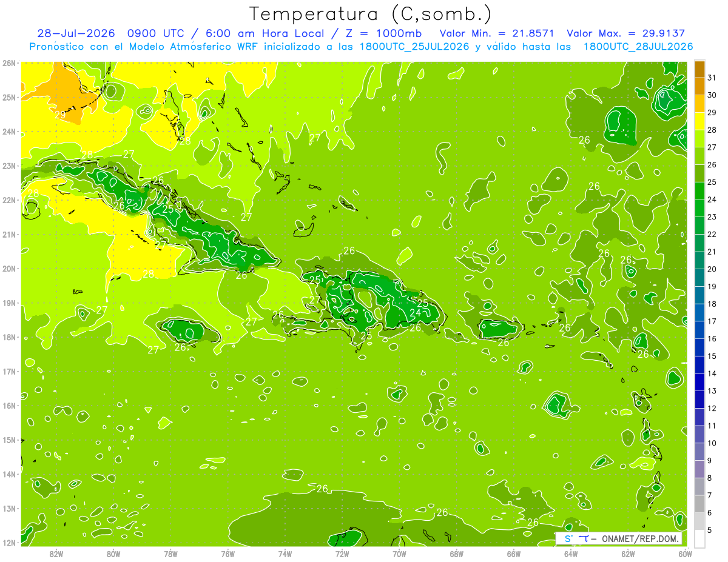Pick the purple swatch between 8 and 9

click(x=699, y=470)
